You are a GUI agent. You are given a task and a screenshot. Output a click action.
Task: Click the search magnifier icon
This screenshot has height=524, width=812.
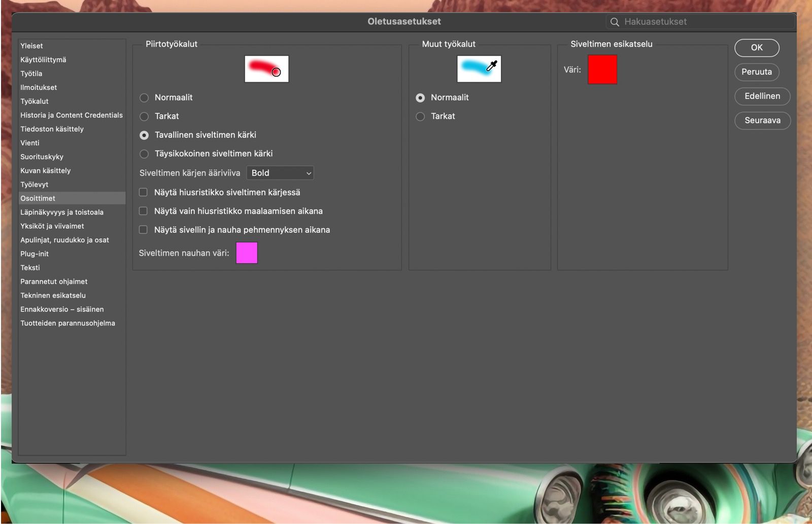[615, 22]
